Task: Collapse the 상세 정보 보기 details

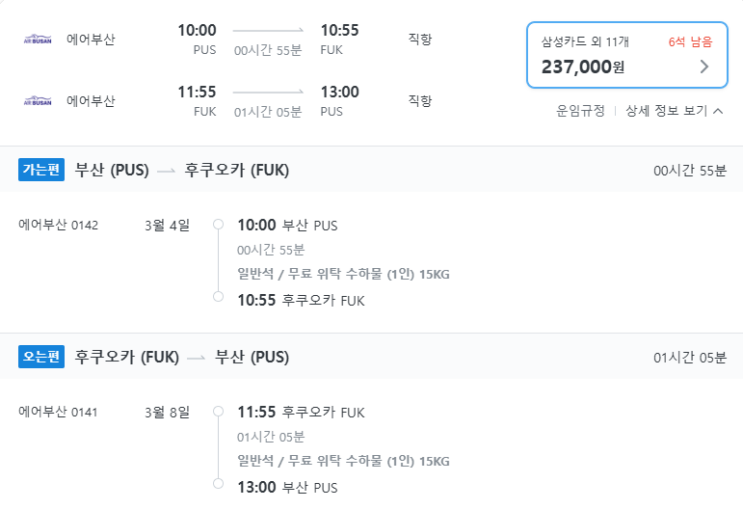Action: (x=674, y=111)
